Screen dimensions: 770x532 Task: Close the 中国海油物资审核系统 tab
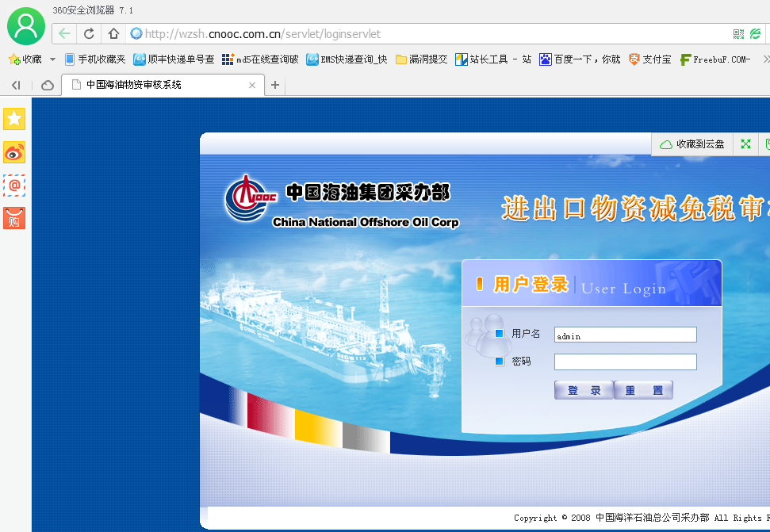252,86
